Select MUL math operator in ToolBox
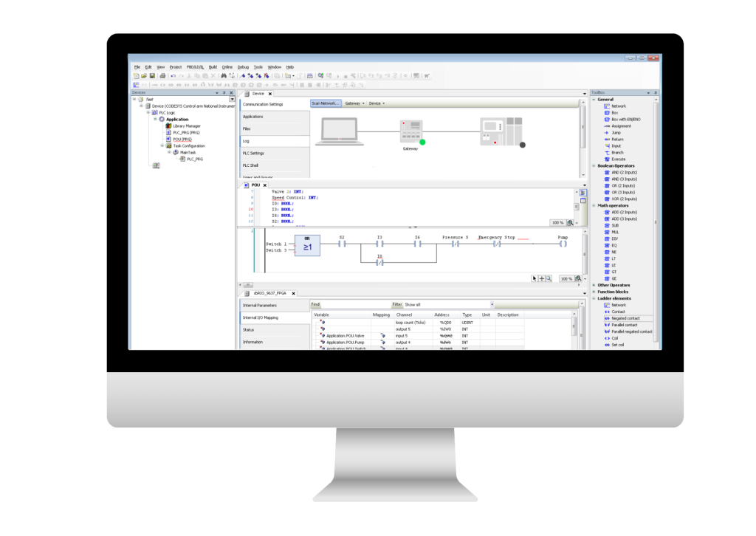This screenshot has height=536, width=756. [x=611, y=232]
